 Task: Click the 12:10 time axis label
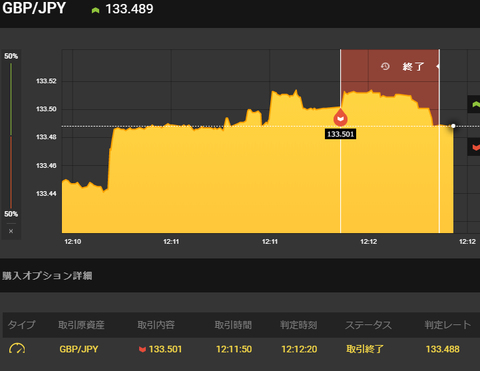coord(73,241)
